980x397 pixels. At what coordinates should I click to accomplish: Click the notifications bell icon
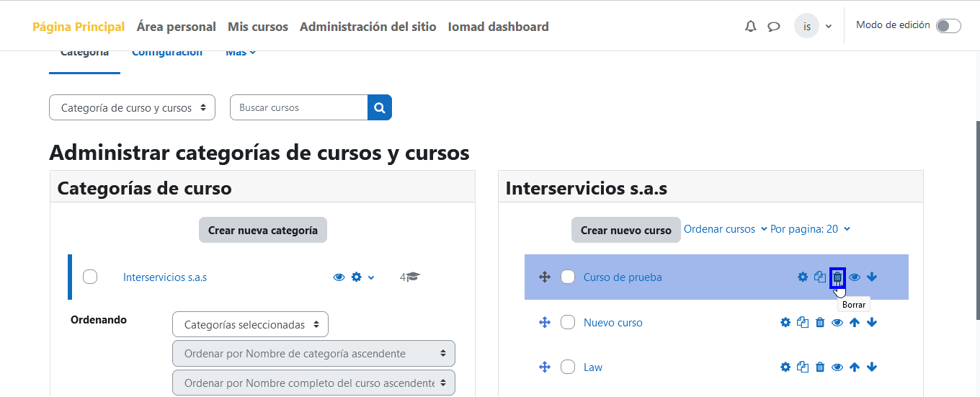point(751,27)
